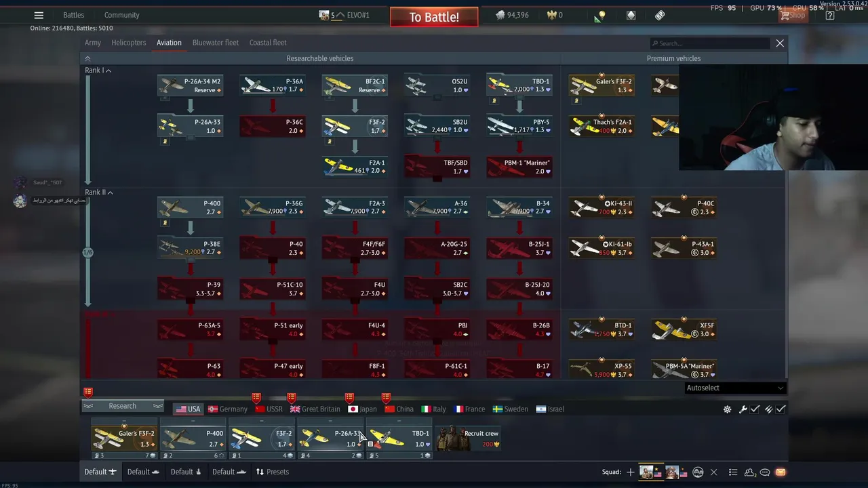Image resolution: width=868 pixels, height=488 pixels.
Task: Switch to the Helicopters tab
Action: (129, 43)
